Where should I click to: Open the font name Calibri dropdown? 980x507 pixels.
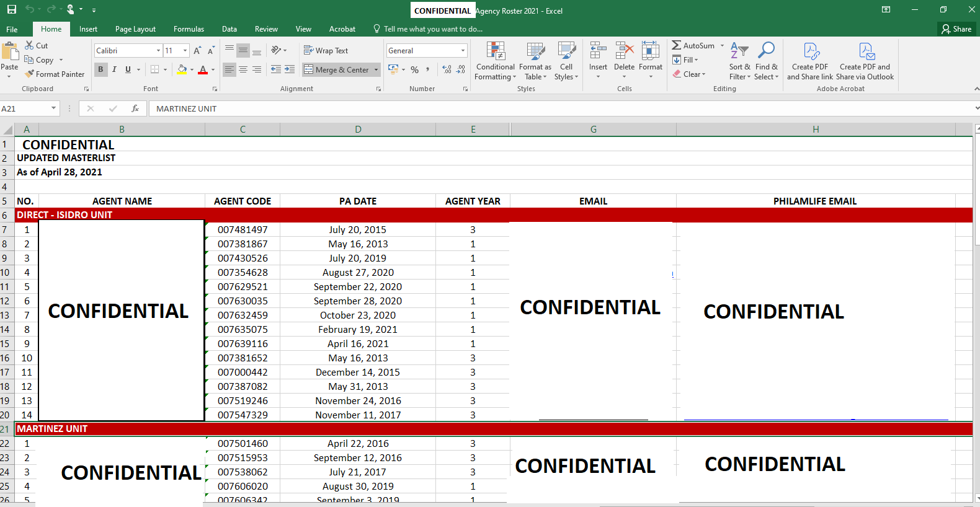159,50
